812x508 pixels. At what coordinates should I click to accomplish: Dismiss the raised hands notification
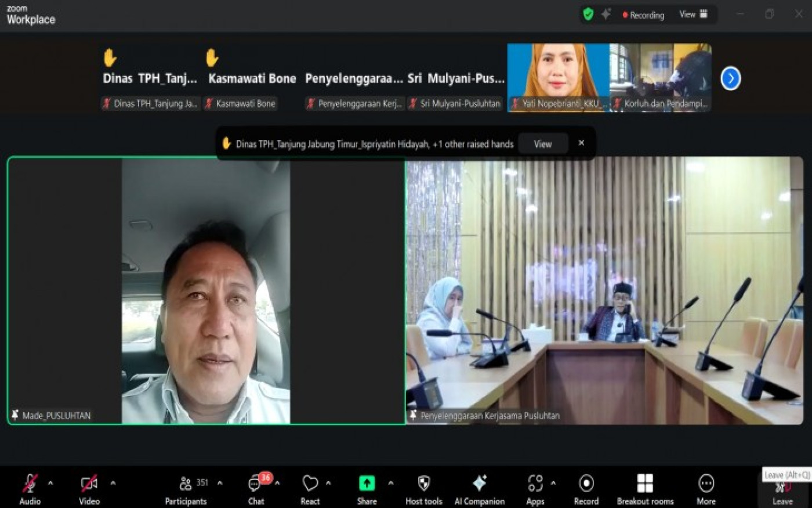(581, 143)
